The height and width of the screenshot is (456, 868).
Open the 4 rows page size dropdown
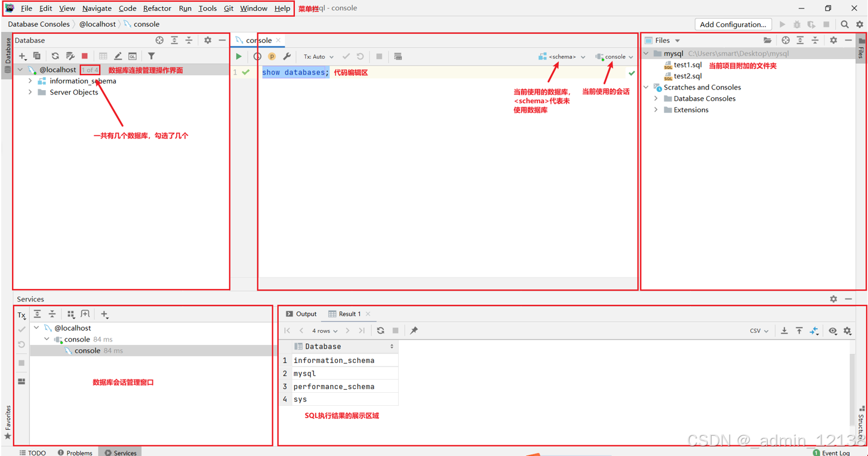(325, 331)
